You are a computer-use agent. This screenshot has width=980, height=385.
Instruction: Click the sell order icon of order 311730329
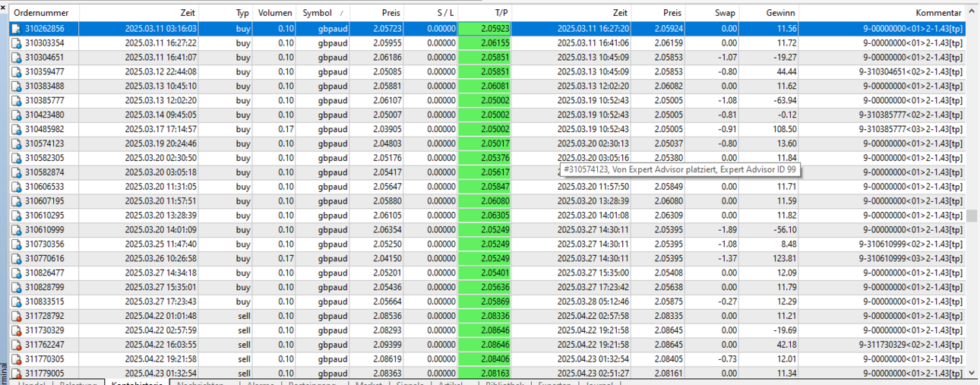16,330
